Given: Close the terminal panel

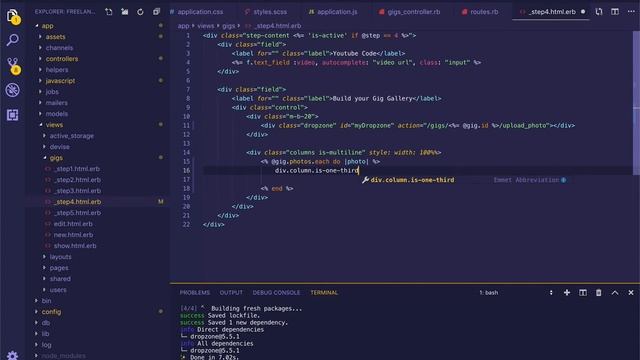Looking at the screenshot, I should click(631, 292).
